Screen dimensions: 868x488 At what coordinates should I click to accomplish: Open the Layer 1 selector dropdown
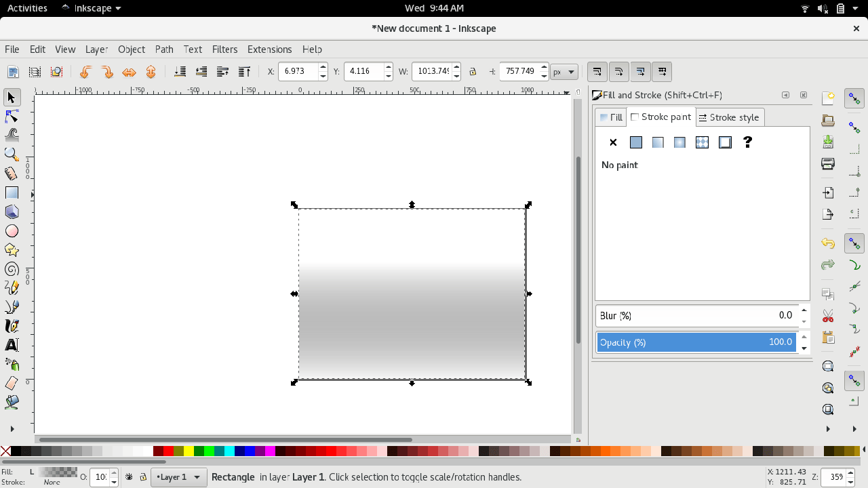tap(178, 477)
